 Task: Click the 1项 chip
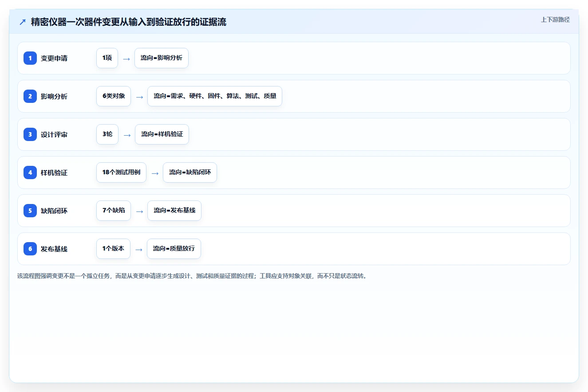tap(107, 58)
